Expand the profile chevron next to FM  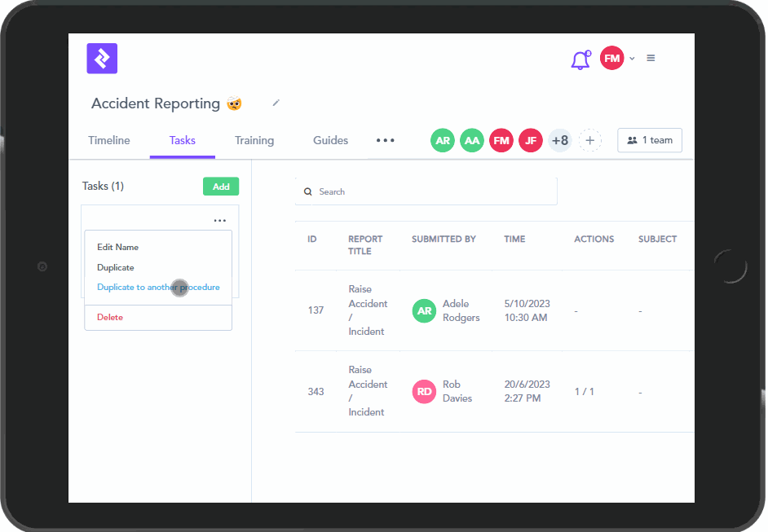pyautogui.click(x=632, y=59)
